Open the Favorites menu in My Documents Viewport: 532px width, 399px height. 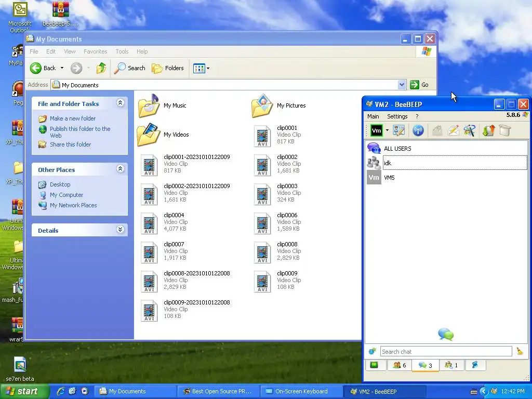tap(96, 51)
